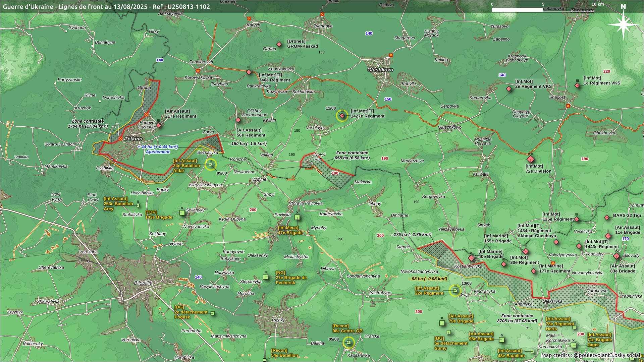644x362 pixels.
Task: Select the 253e Bataillon Arey marker
Action: pos(138,205)
